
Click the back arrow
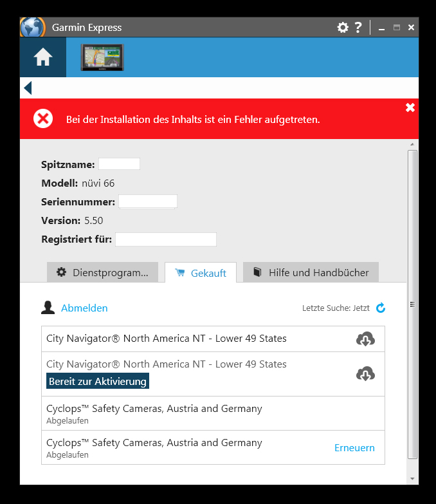[28, 88]
